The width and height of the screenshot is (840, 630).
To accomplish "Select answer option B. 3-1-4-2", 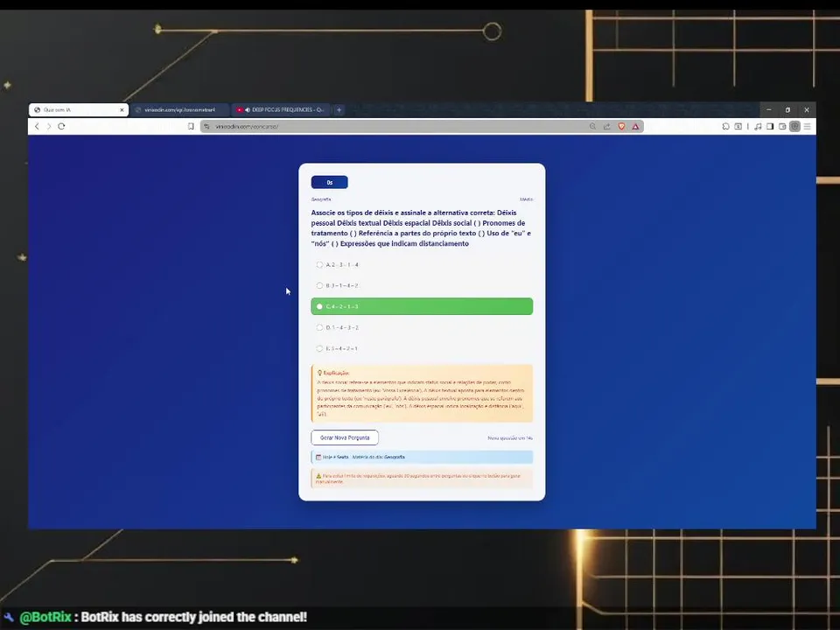I will (422, 285).
